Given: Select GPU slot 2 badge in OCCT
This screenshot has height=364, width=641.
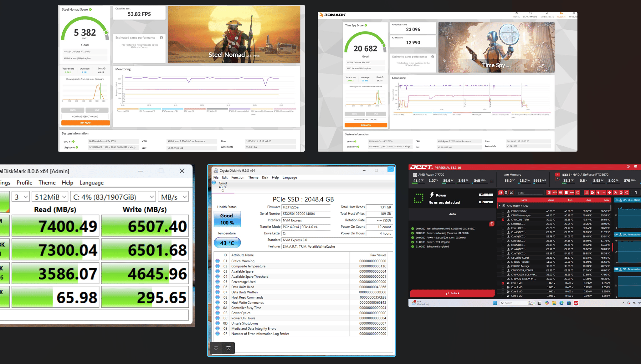Looking at the screenshot, I should coord(557,179).
